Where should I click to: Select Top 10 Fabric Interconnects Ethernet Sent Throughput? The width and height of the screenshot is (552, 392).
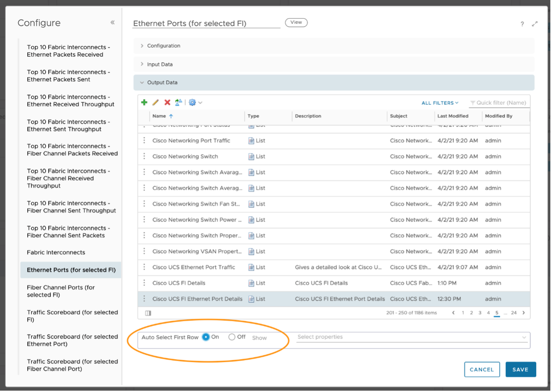pyautogui.click(x=68, y=126)
